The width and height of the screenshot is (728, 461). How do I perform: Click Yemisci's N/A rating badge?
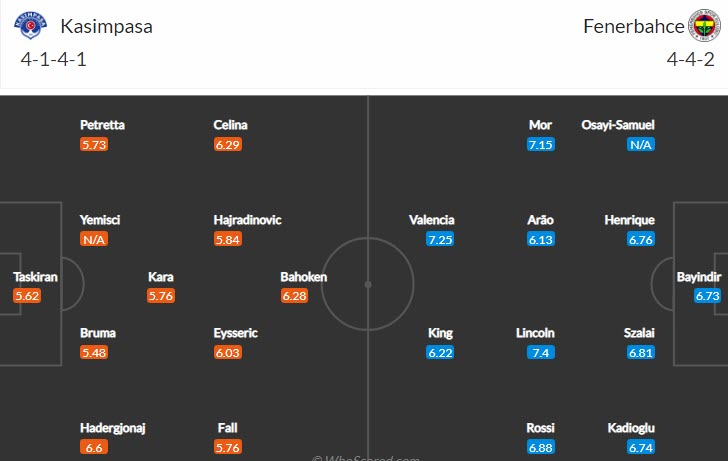pos(94,239)
